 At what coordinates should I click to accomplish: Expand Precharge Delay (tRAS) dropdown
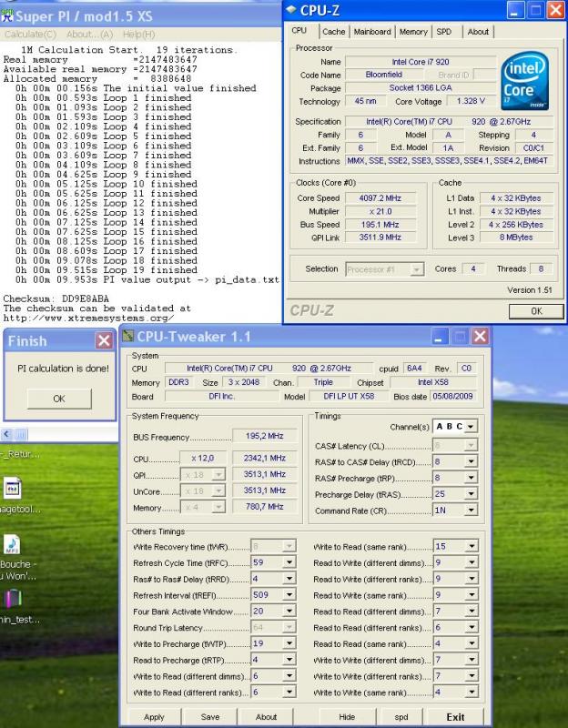471,494
